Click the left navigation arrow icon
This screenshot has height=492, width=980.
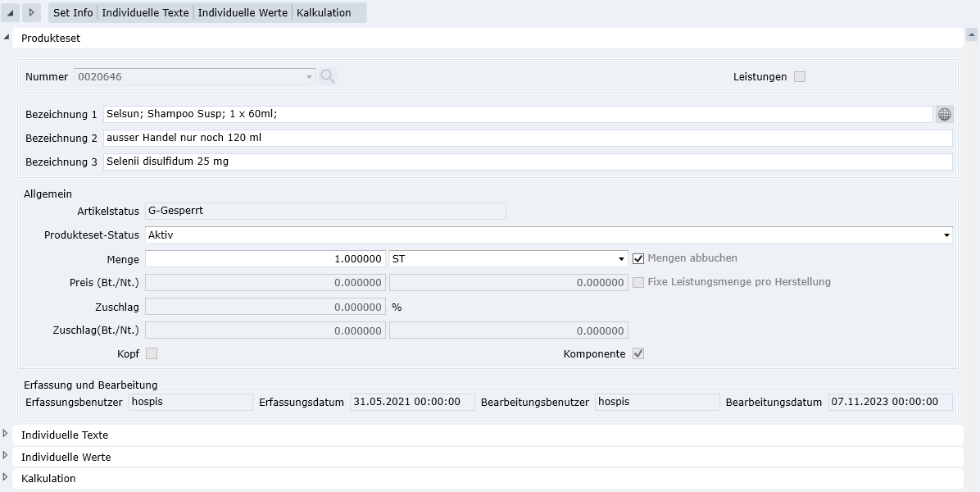click(x=11, y=13)
